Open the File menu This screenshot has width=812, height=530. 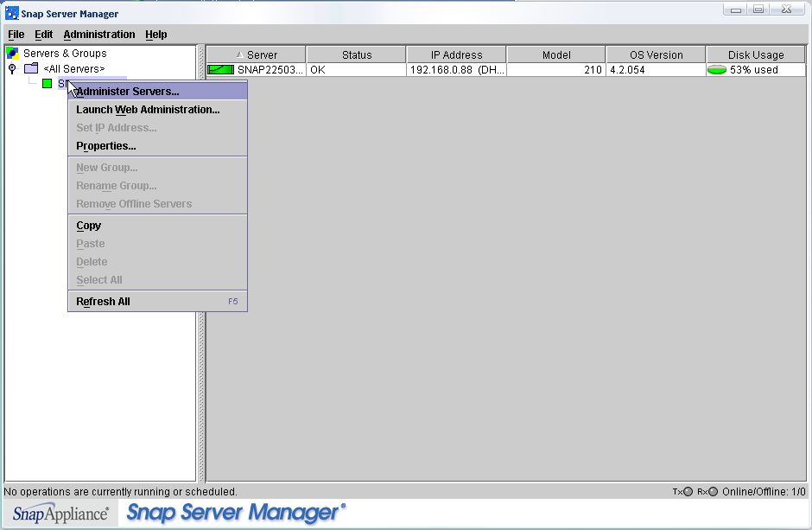click(16, 35)
